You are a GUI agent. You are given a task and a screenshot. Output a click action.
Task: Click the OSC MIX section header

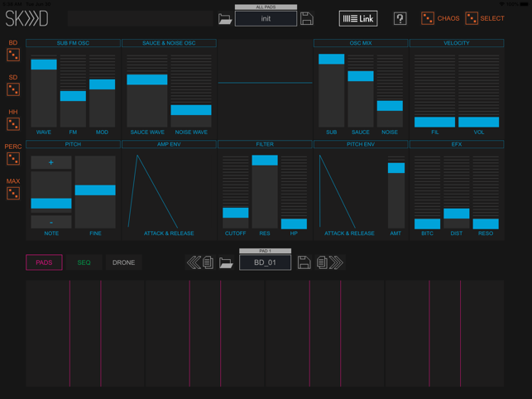point(361,43)
